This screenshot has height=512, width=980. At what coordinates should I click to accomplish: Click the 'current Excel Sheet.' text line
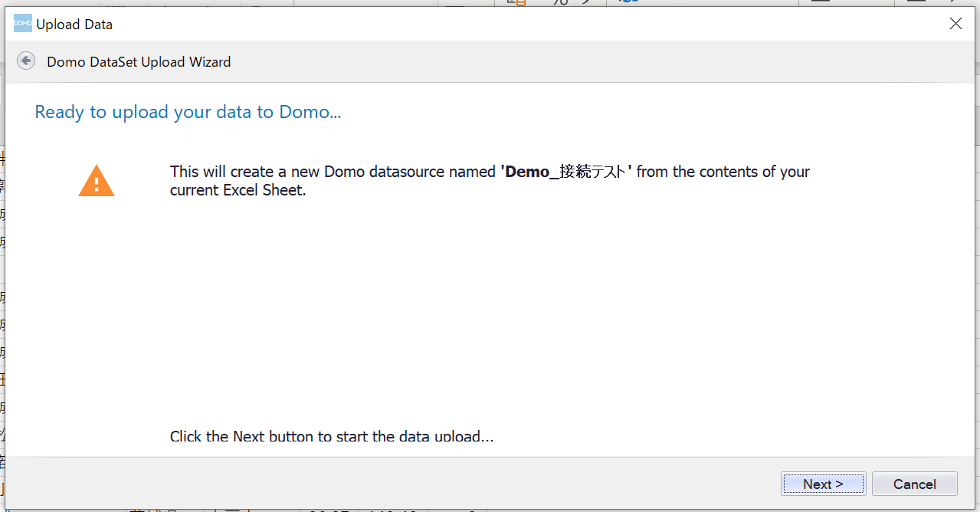(x=238, y=191)
